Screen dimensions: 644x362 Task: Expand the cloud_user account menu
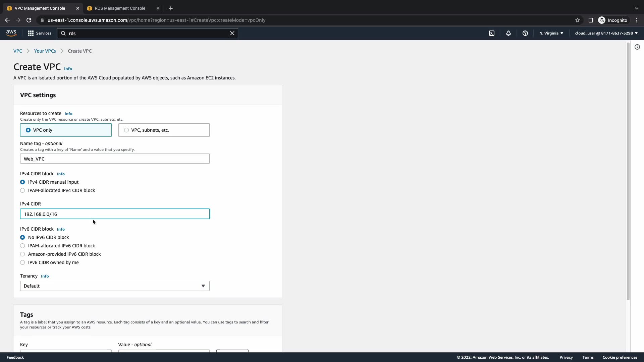(606, 33)
